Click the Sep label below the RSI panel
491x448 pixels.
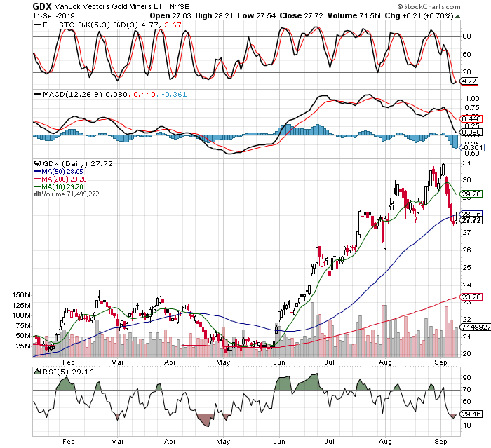click(x=441, y=442)
